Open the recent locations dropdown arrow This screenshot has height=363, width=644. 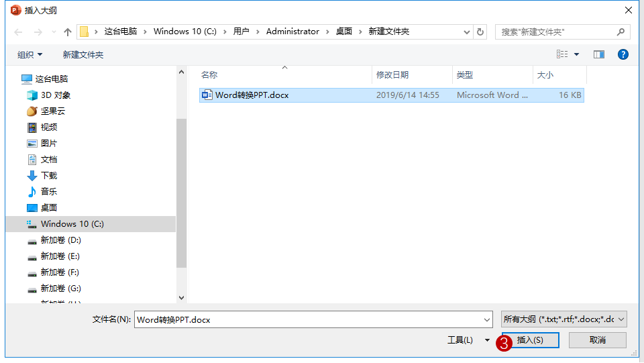(x=54, y=32)
